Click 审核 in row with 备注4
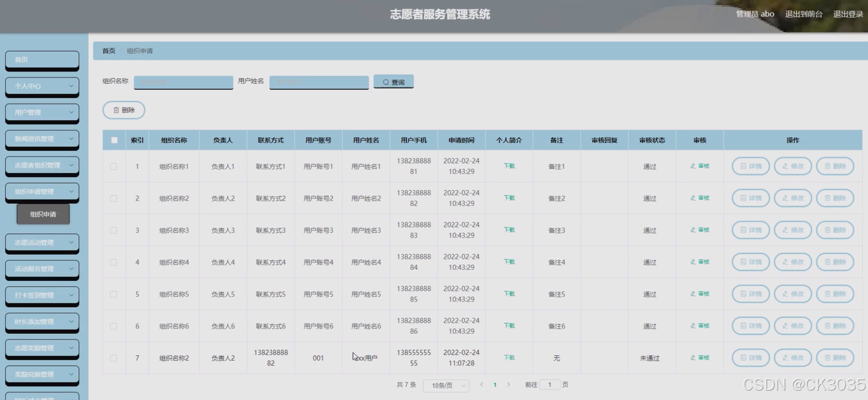 click(700, 262)
